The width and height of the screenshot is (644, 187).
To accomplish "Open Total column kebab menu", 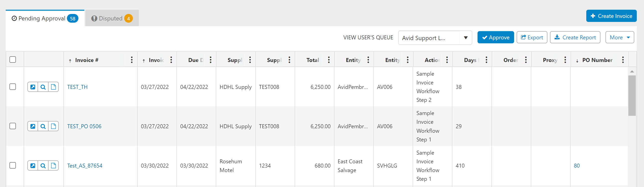I will (x=329, y=60).
